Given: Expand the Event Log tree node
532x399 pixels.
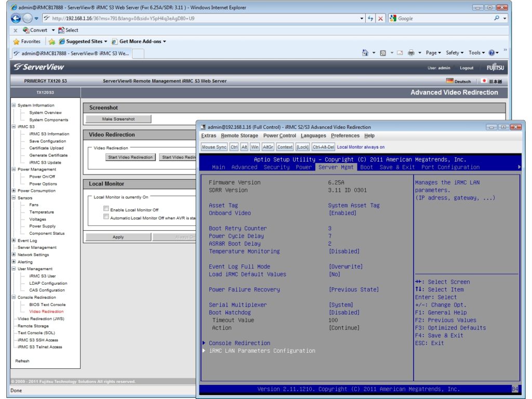Looking at the screenshot, I should pos(14,241).
